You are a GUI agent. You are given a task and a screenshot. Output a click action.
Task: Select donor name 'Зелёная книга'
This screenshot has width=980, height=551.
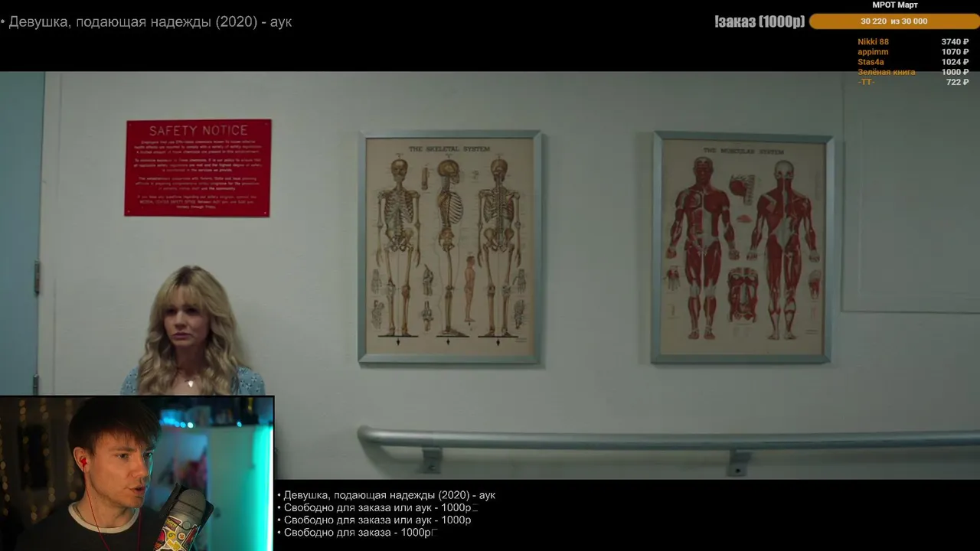(886, 72)
